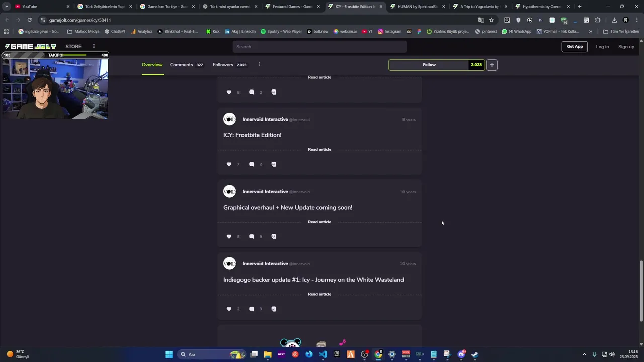
Task: Open comments on Indiegogo backer update post
Action: 252,309
